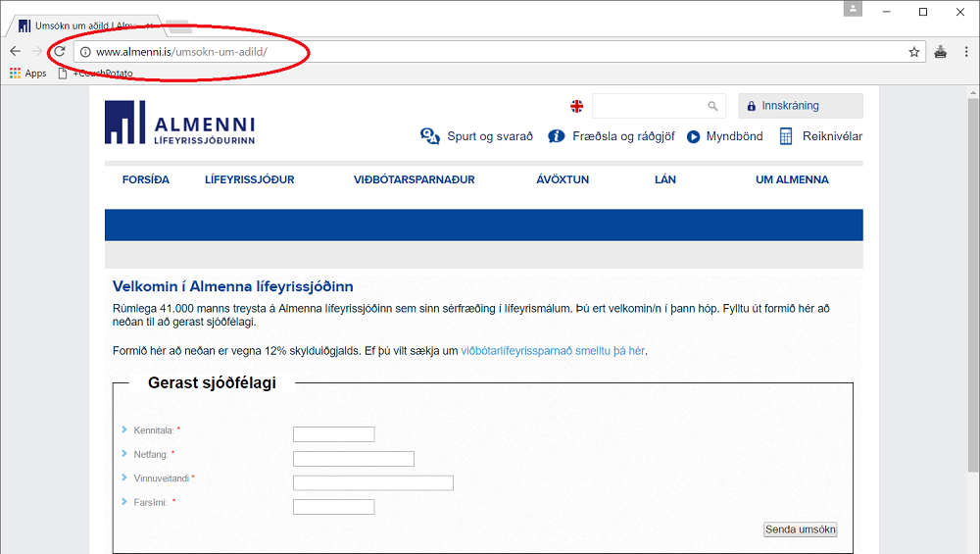This screenshot has width=980, height=554.
Task: Open the FORSÍÐA menu item
Action: click(146, 179)
